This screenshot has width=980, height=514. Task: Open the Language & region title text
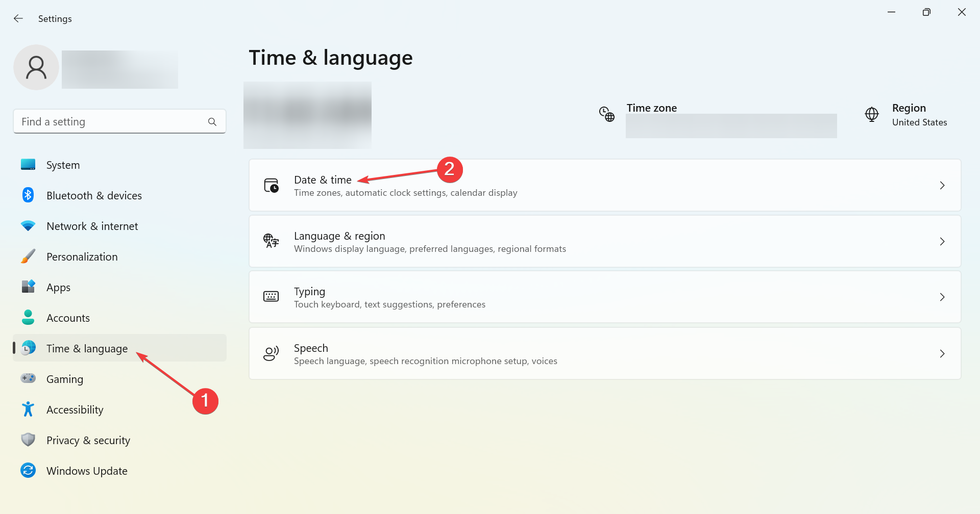tap(339, 236)
